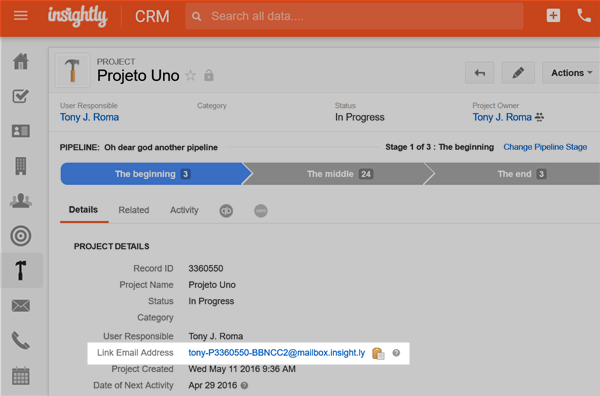Open Organizations building icon in sidebar

(x=21, y=166)
